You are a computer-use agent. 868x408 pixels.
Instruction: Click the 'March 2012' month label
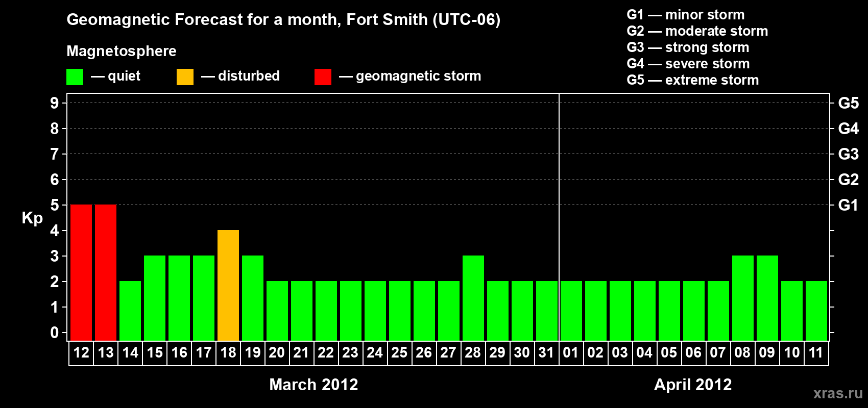(314, 385)
